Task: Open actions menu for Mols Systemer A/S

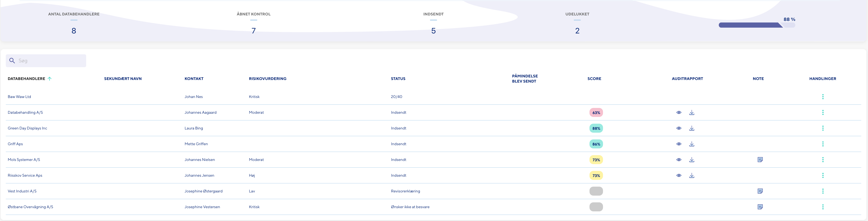Action: (x=822, y=160)
